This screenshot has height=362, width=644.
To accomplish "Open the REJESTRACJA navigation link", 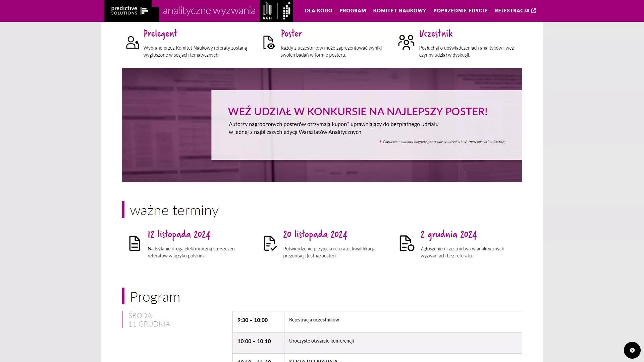I will click(515, 11).
